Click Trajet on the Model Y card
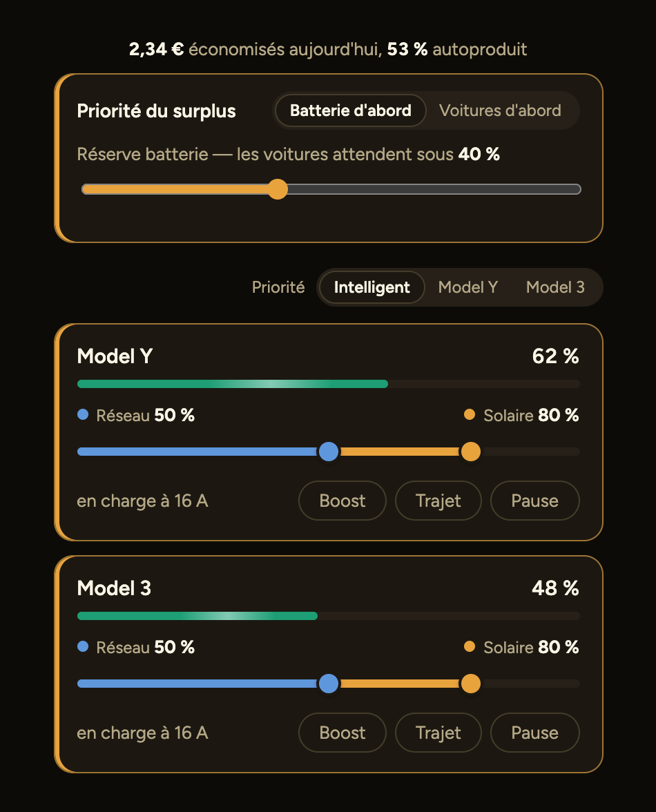 [438, 501]
